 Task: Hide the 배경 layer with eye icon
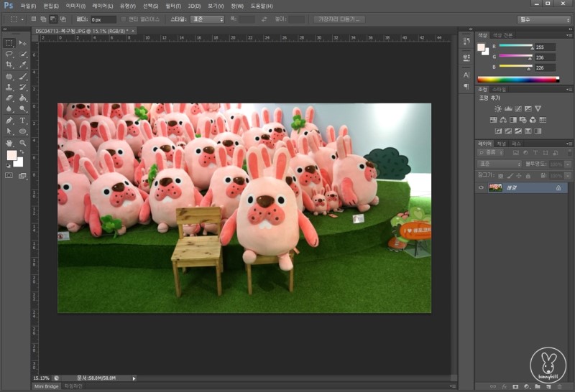click(481, 187)
